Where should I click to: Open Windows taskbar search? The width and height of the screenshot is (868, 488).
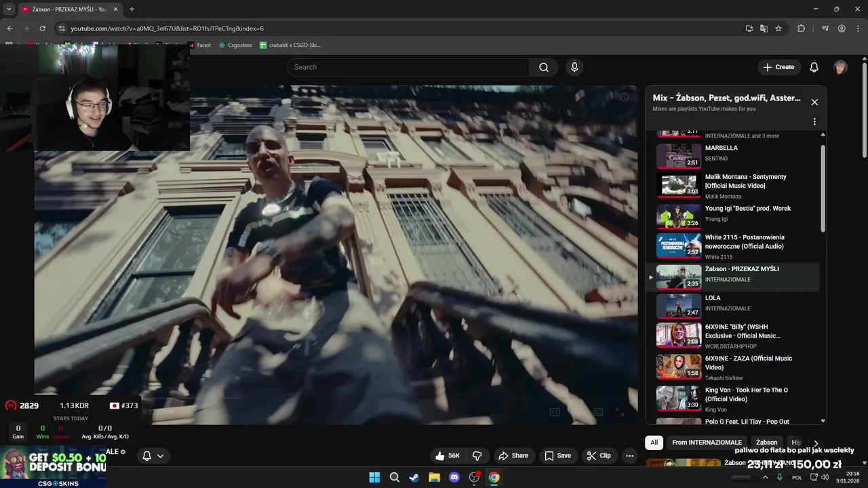[394, 477]
